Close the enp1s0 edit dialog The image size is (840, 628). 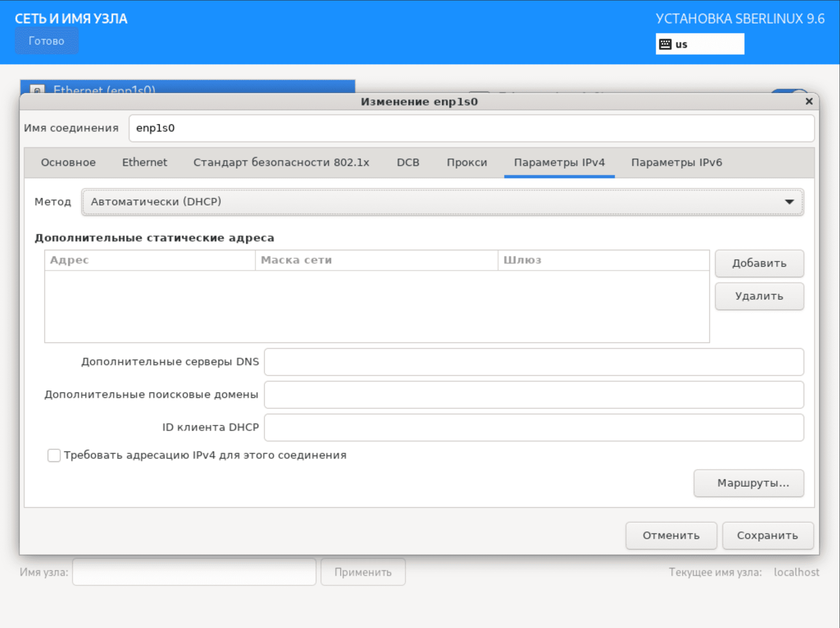click(x=809, y=101)
